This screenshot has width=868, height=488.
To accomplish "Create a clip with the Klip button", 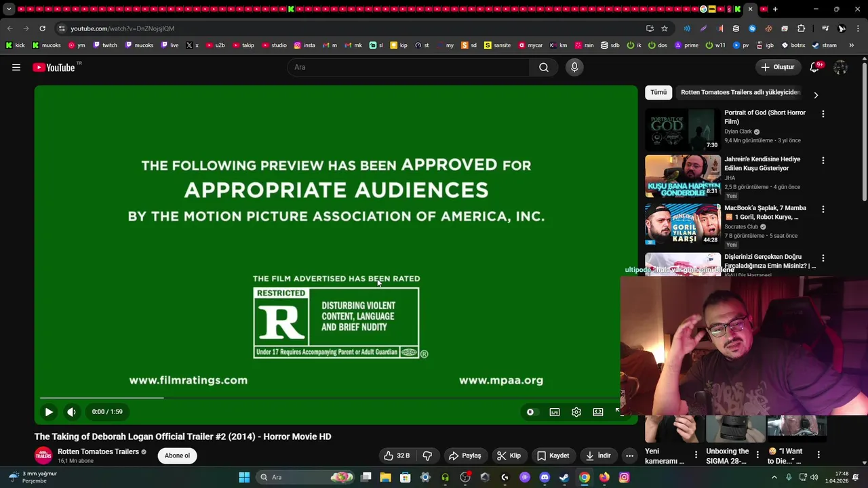I will click(509, 455).
